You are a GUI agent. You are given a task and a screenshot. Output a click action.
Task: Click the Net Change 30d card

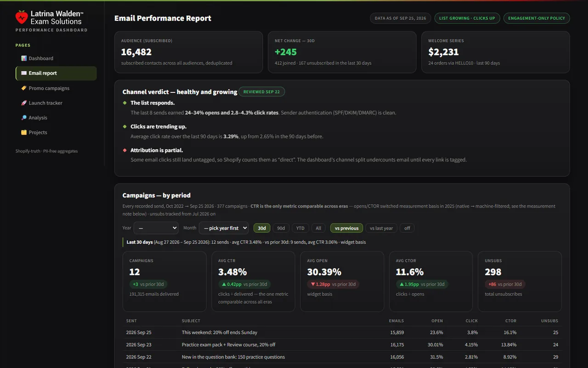click(342, 52)
